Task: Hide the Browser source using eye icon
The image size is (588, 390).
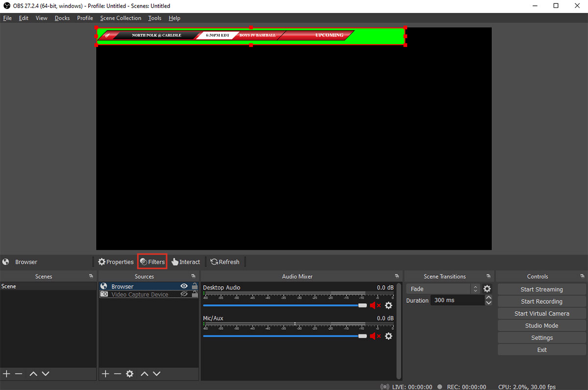Action: (x=184, y=286)
